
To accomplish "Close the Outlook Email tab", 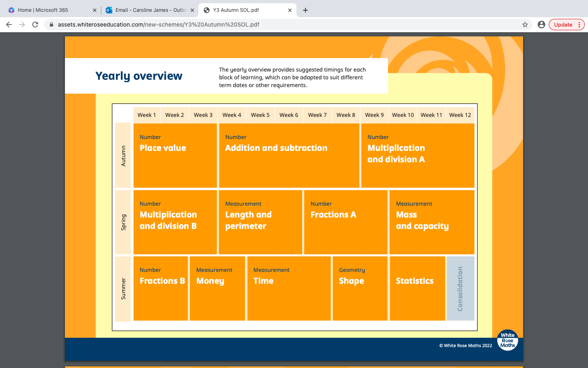I will pyautogui.click(x=192, y=10).
